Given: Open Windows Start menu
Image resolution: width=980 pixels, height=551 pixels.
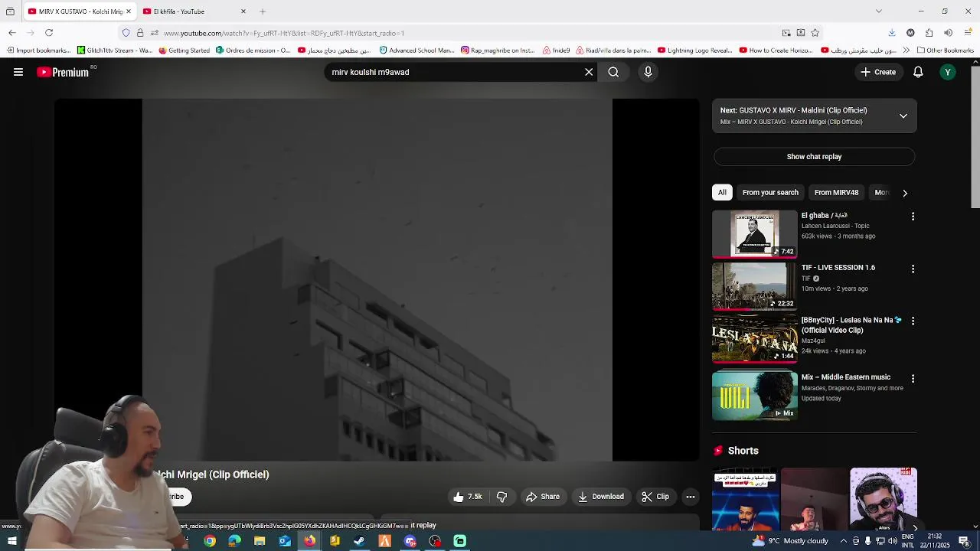Looking at the screenshot, I should [12, 541].
